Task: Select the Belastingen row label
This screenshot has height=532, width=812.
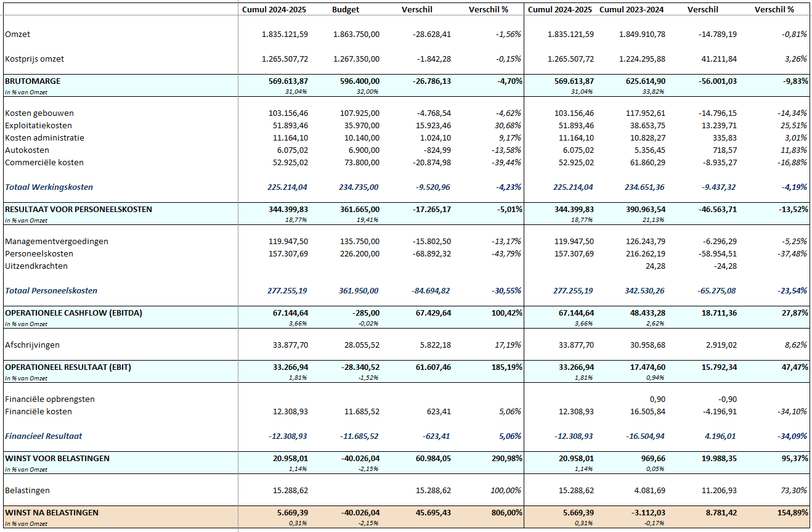Action: (x=28, y=491)
